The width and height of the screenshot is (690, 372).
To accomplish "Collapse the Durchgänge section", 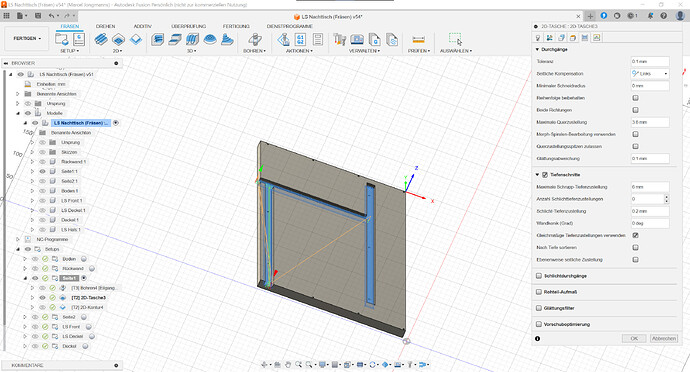I will 537,49.
